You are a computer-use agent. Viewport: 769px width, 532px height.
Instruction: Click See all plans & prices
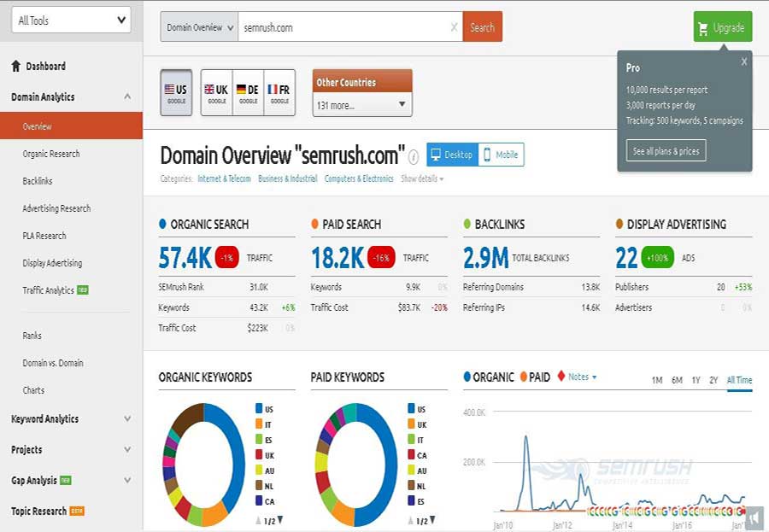pos(666,150)
